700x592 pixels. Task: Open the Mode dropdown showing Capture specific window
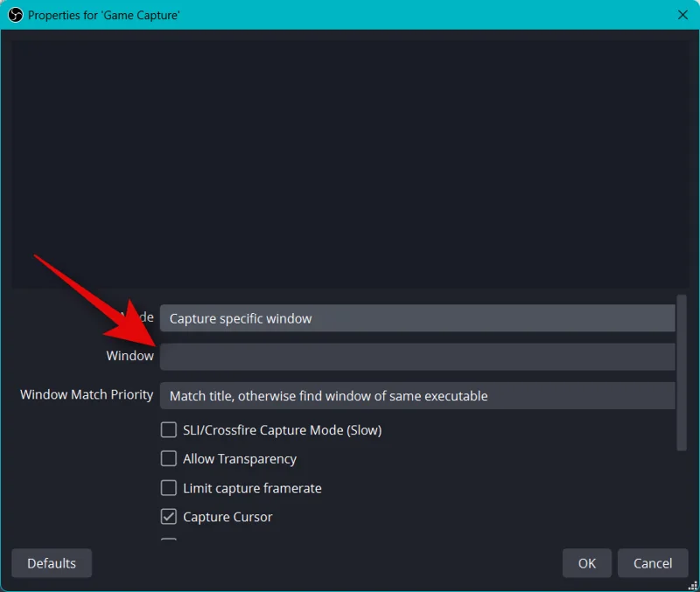417,318
